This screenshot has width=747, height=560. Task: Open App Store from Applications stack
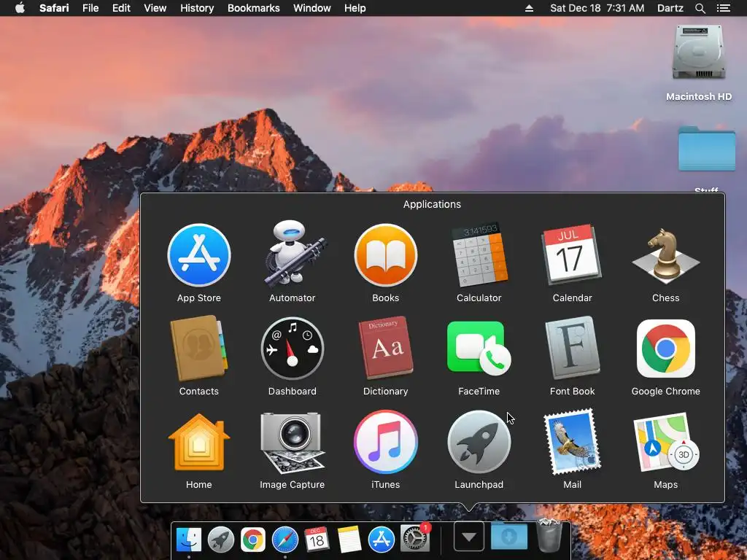199,255
